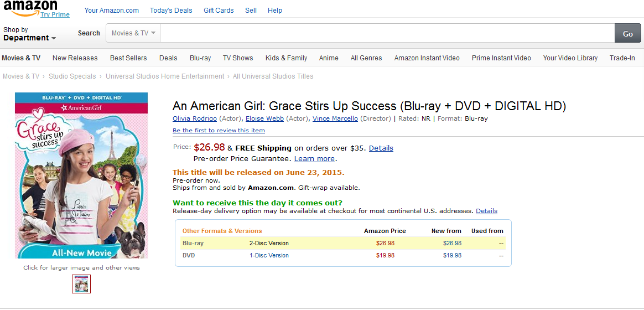Screen dimensions: 644x310
Task: Select the small product thumbnail below the cover
Action: 81,284
